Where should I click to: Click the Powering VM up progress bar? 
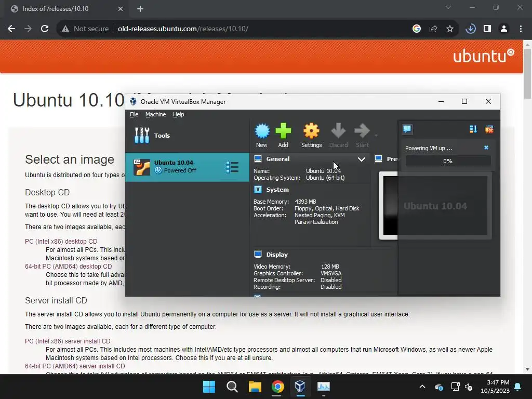coord(448,161)
